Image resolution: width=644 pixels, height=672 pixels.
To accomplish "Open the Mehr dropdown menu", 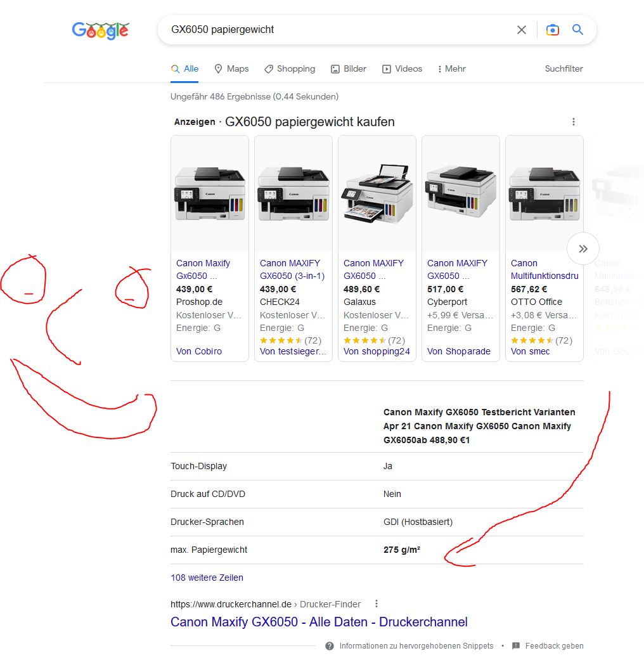I will coord(451,68).
